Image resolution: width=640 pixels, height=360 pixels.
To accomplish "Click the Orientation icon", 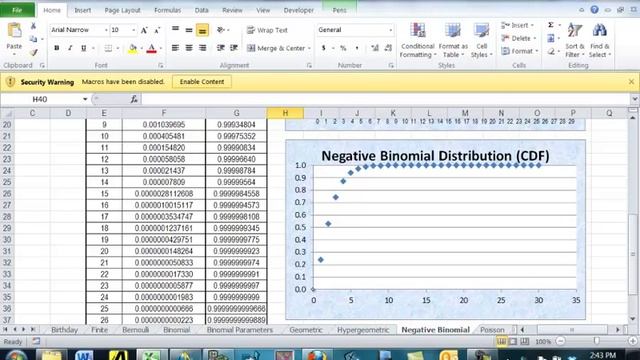I will click(x=221, y=30).
